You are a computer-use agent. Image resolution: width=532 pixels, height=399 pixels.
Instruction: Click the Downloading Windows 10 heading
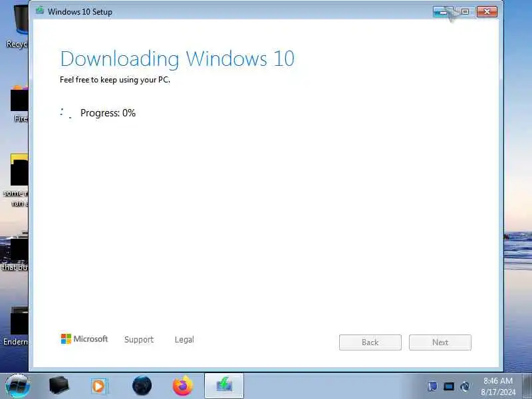[x=177, y=59]
